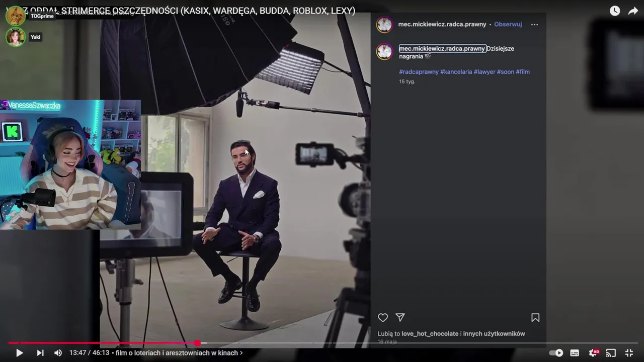Open mec.mickiewicz.radca.prawny profile in header

(x=442, y=24)
